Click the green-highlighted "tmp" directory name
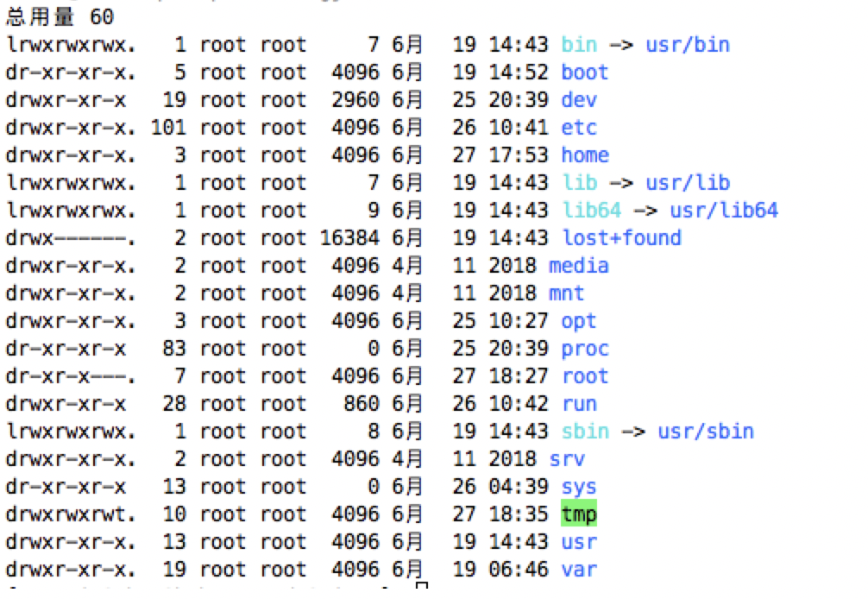 (x=579, y=514)
